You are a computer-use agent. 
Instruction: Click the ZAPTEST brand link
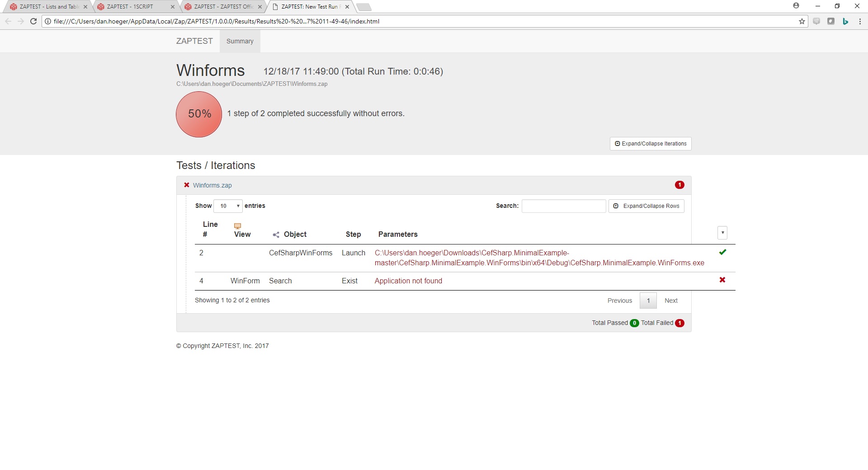tap(194, 41)
